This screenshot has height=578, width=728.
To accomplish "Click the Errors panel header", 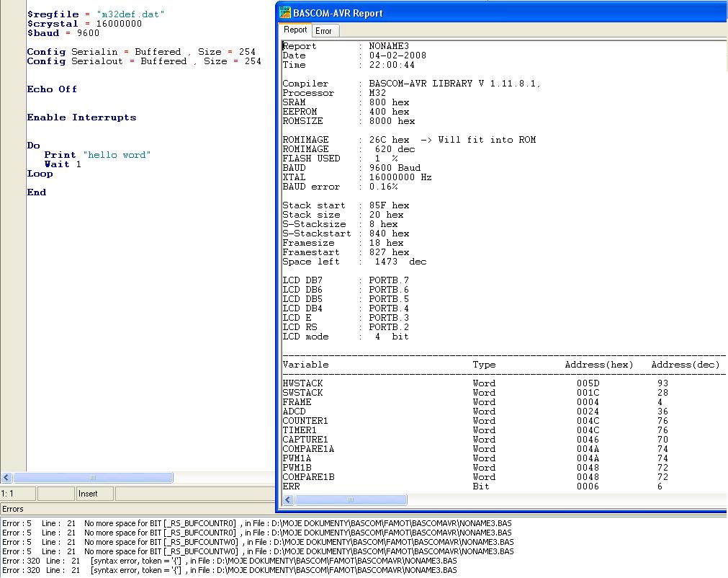I will (x=138, y=509).
